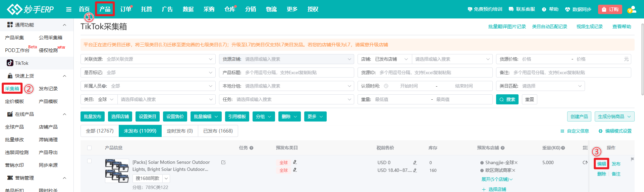The width and height of the screenshot is (644, 192).
Task: Switch to 已发布 (1668) tab
Action: click(x=218, y=131)
